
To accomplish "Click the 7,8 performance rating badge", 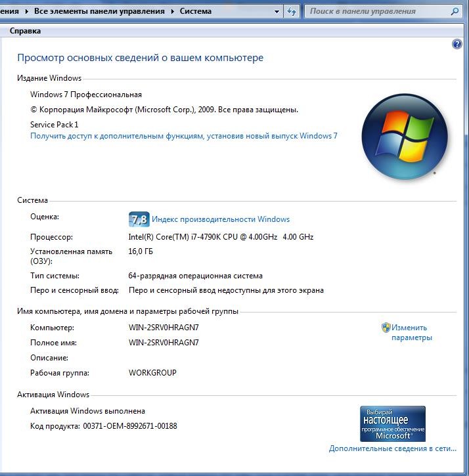I will tap(139, 219).
